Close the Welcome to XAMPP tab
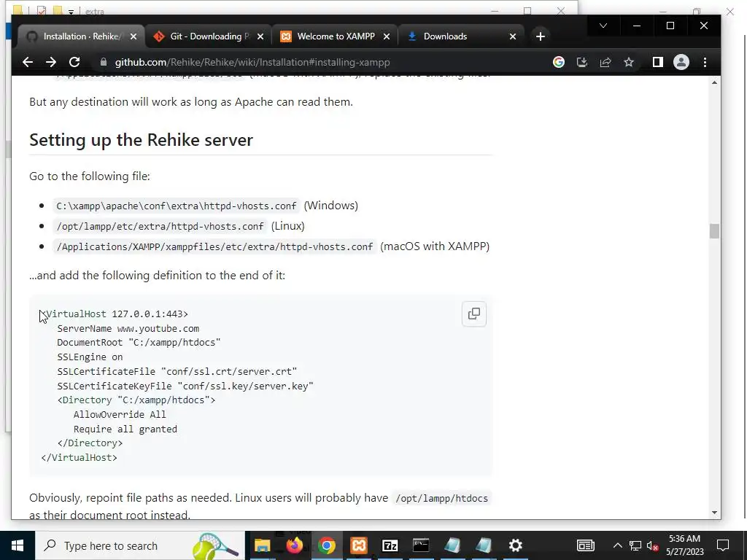This screenshot has width=747, height=560. (x=387, y=36)
